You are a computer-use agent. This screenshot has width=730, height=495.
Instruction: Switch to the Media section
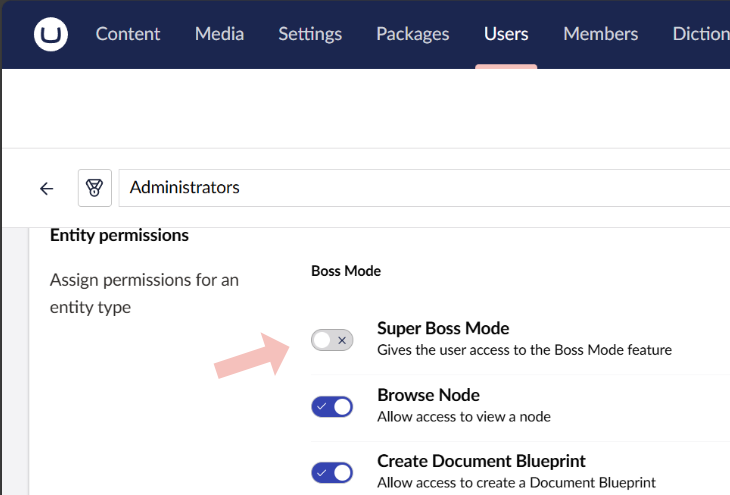click(x=219, y=34)
